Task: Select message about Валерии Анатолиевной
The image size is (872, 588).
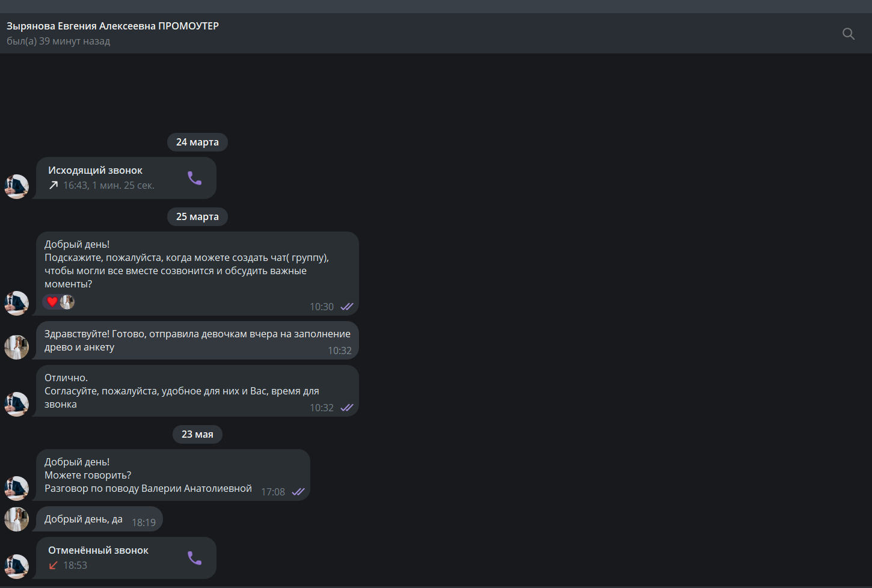Action: coord(173,475)
